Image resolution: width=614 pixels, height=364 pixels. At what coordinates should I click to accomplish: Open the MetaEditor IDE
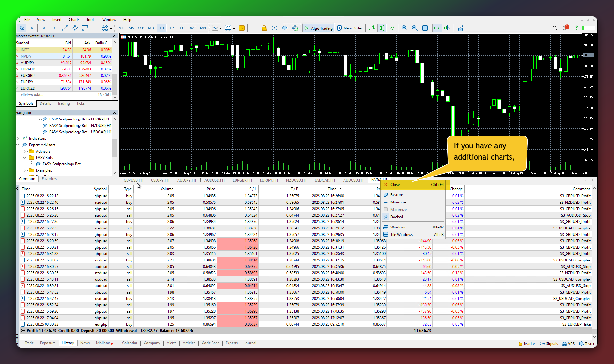254,28
